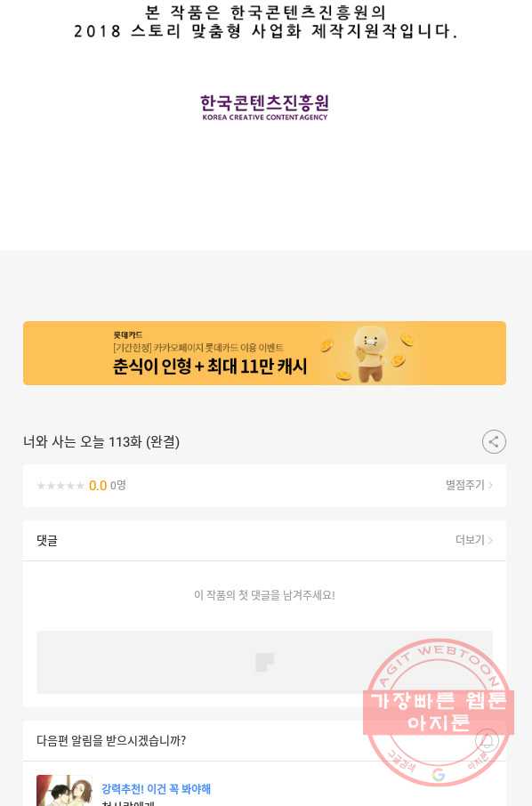Click the Google G icon in the stamp
This screenshot has width=532, height=806.
tap(439, 774)
